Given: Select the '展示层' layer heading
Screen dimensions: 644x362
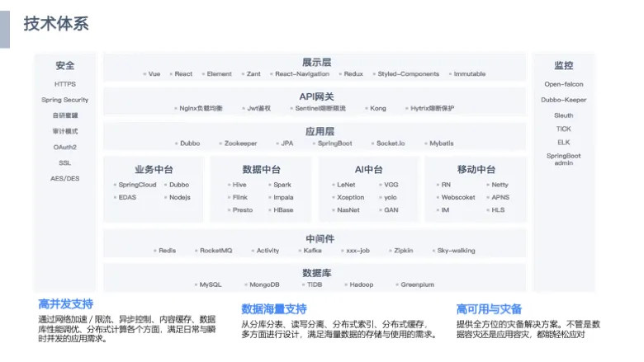Looking at the screenshot, I should tap(317, 63).
